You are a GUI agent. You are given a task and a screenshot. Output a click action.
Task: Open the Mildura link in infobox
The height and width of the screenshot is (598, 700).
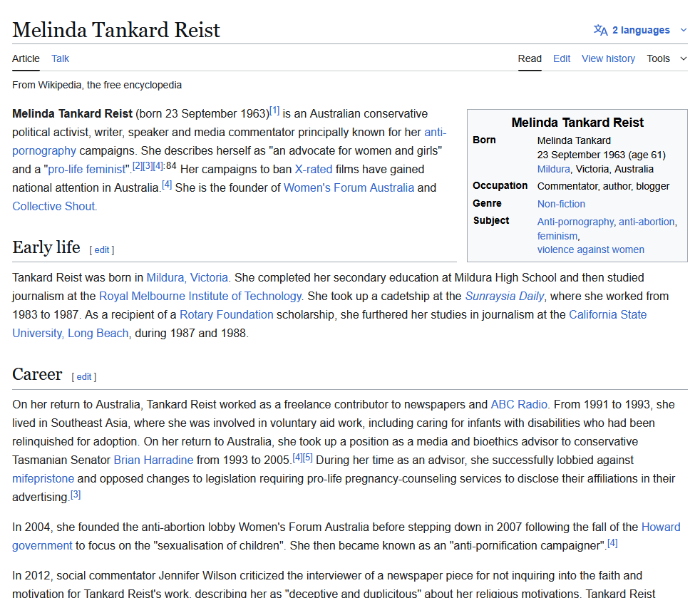554,169
